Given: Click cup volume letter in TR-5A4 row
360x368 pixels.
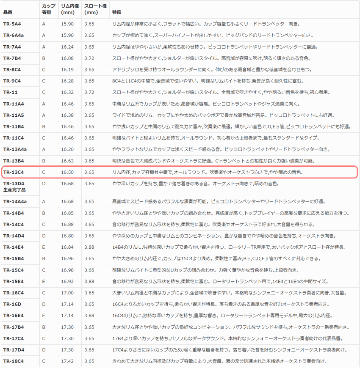Looking at the screenshot, I should point(44,24).
